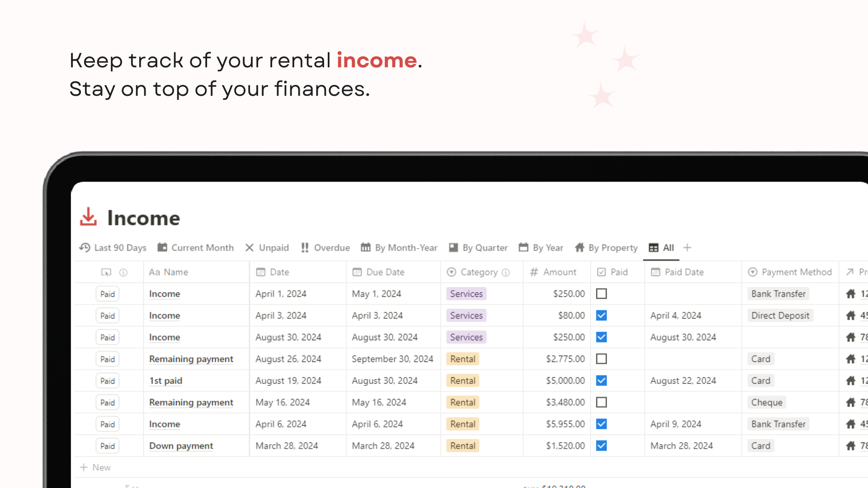Image resolution: width=868 pixels, height=488 pixels.
Task: Click house icon in Down payment row
Action: coord(851,446)
